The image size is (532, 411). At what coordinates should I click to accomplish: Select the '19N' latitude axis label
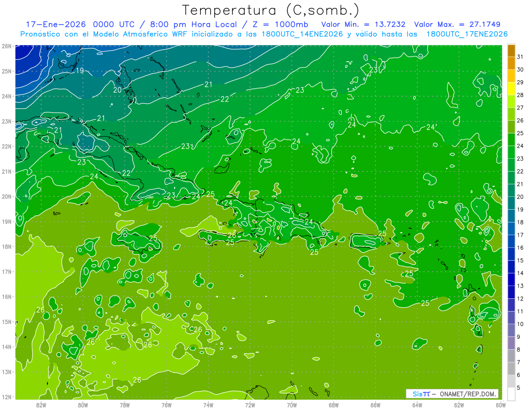coord(6,222)
